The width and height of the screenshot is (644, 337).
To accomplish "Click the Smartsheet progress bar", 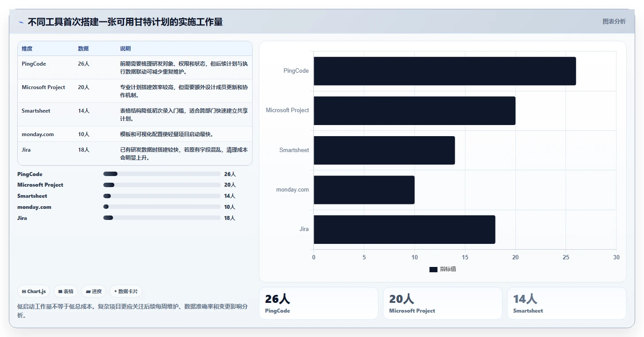I will tap(162, 196).
